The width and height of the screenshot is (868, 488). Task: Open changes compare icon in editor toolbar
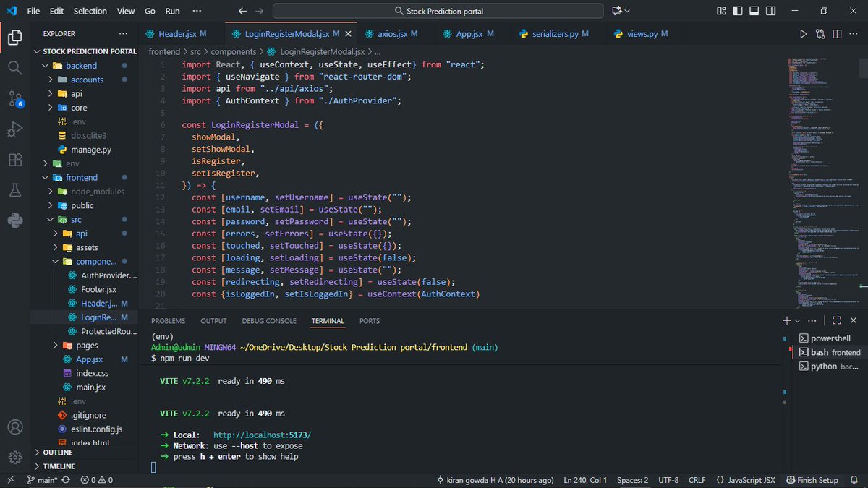click(820, 34)
